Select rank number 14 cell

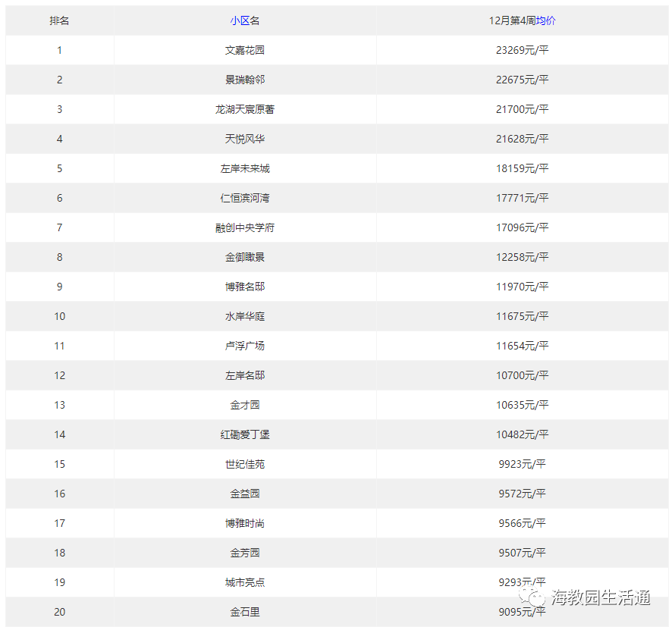coord(60,434)
